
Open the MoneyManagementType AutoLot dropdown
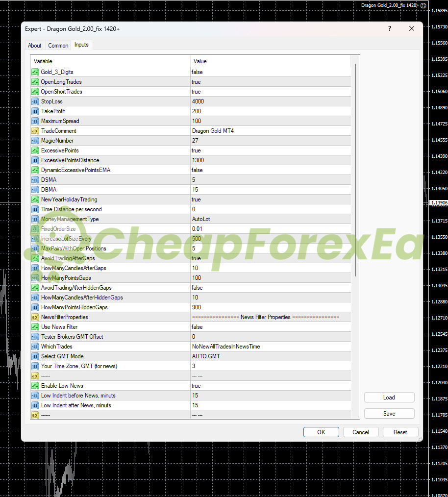[x=271, y=220]
